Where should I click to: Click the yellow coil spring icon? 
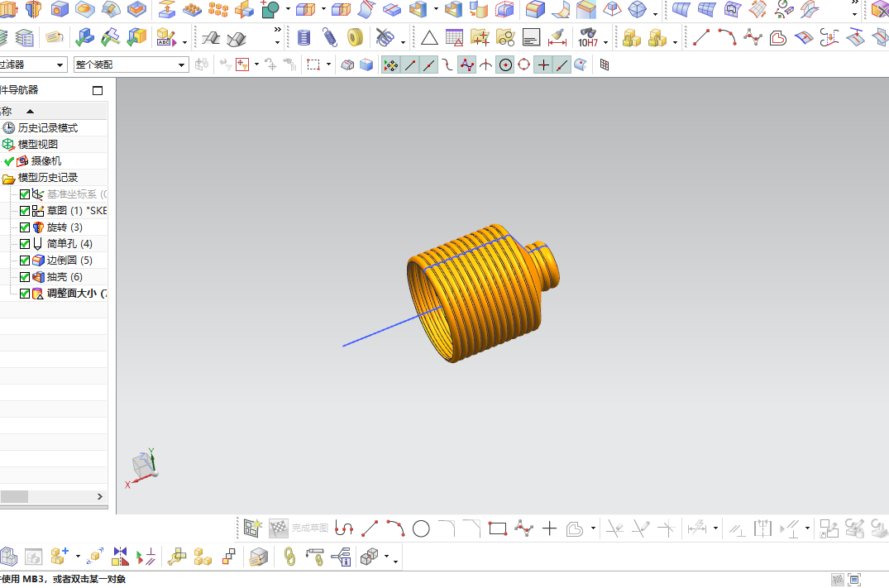point(355,38)
